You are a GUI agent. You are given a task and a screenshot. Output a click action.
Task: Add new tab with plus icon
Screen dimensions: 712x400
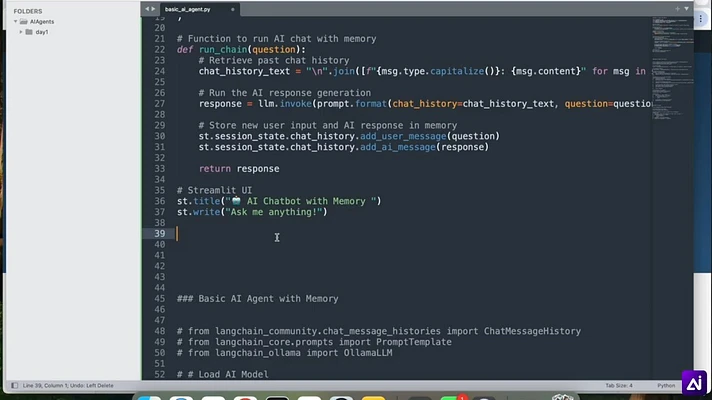tap(677, 9)
